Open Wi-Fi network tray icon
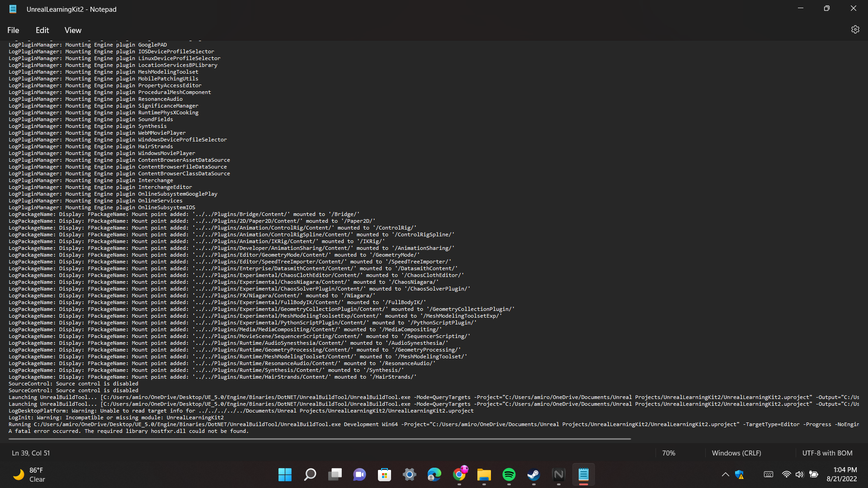868x488 pixels. coord(787,474)
